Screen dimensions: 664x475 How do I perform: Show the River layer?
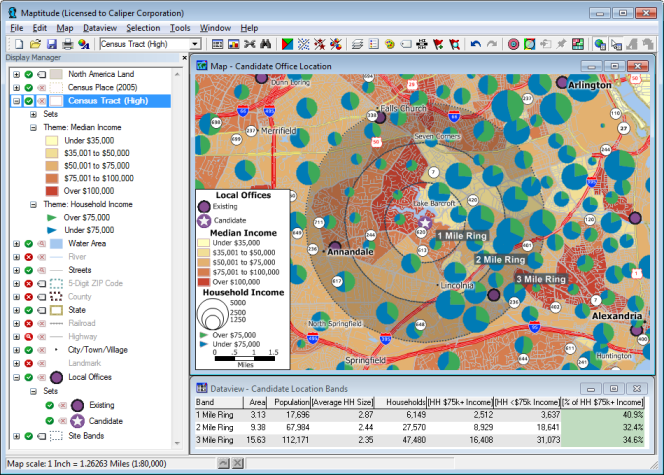[30, 257]
